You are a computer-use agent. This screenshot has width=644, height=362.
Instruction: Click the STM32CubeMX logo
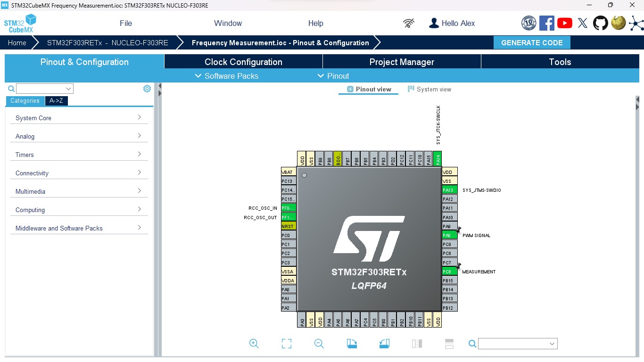[20, 24]
